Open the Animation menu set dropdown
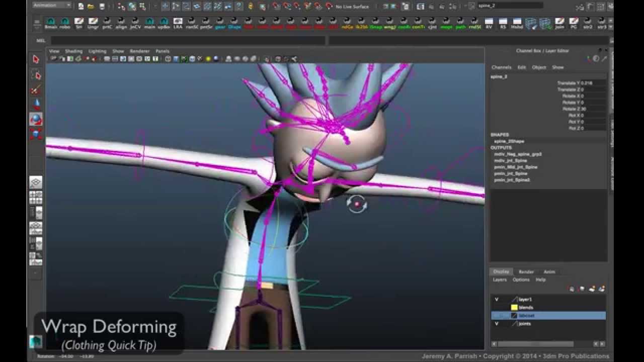This screenshot has height=362, width=644. [52, 5]
